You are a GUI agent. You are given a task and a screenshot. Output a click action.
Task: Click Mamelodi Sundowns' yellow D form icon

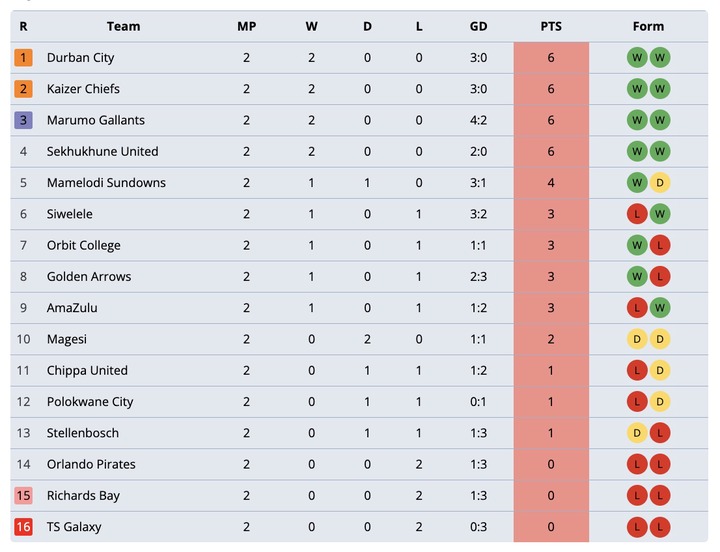point(660,183)
